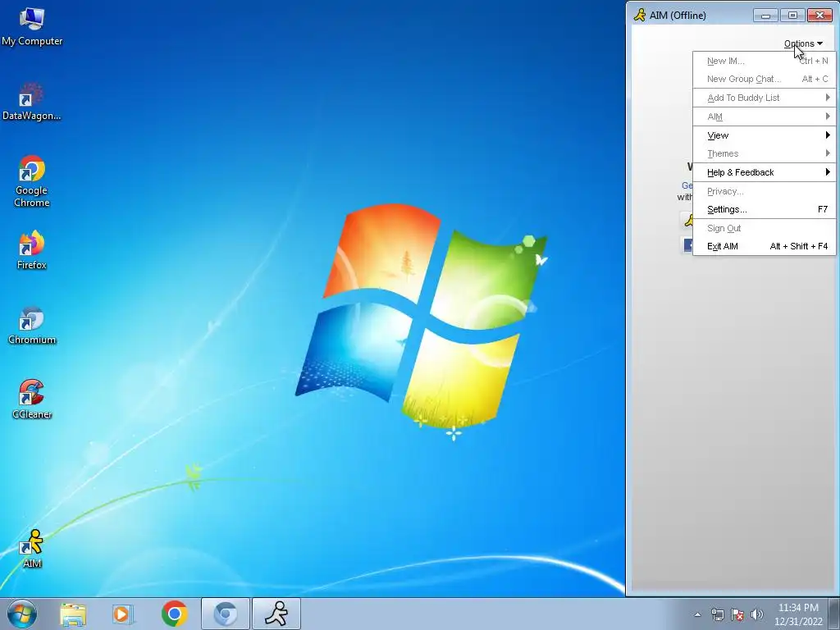Open the DataWagon desktop shortcut
840x630 pixels.
tap(32, 102)
